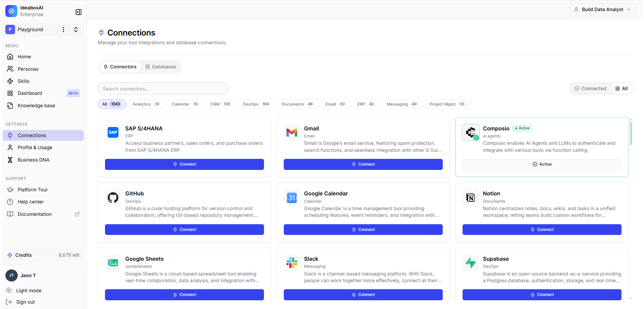Open Business DNA settings

[x=43, y=160]
